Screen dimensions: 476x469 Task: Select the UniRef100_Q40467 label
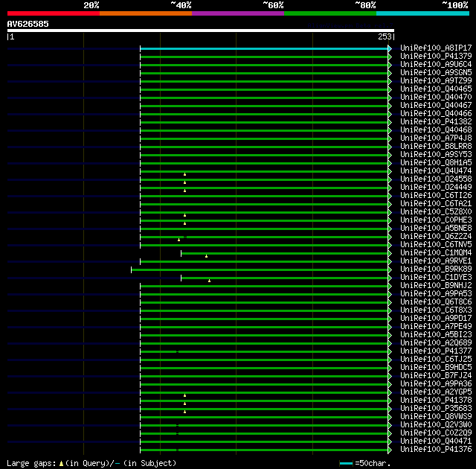[436, 106]
